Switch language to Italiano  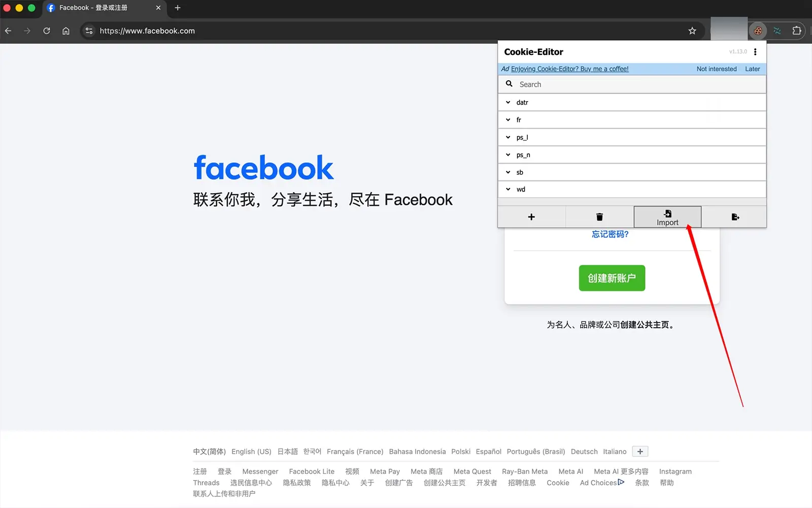click(615, 452)
